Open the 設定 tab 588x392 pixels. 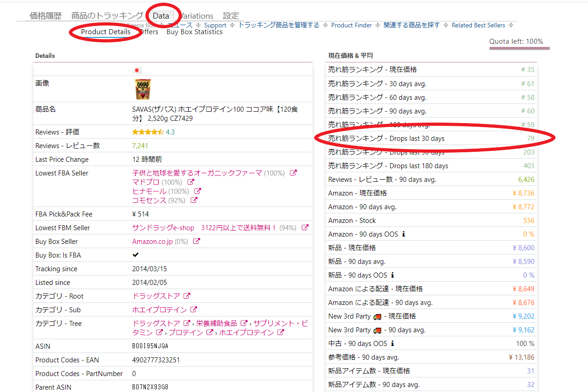[x=231, y=16]
